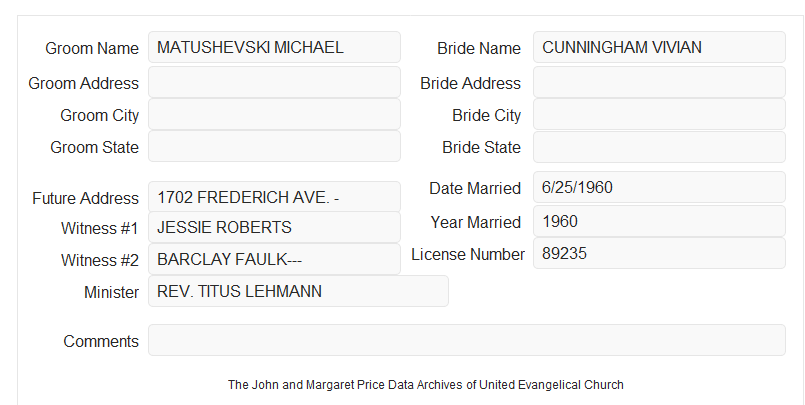Select Witness #1 field JESSIE ROBERTS

pos(274,227)
